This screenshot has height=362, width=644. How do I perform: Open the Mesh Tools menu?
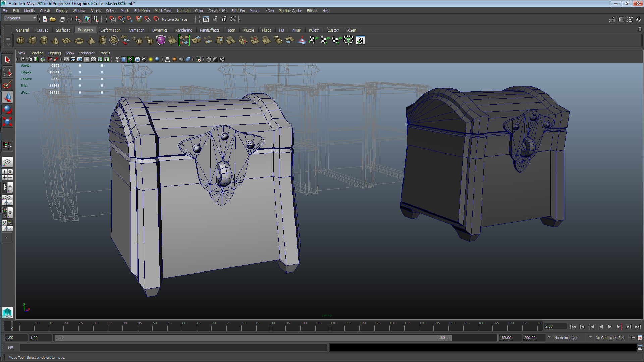coord(163,11)
